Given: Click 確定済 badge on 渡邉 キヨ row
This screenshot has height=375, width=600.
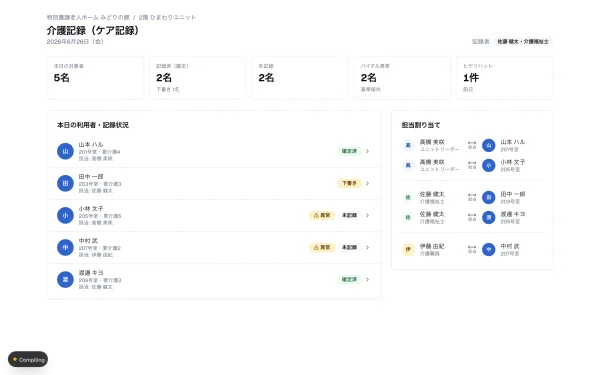Looking at the screenshot, I should pos(349,280).
